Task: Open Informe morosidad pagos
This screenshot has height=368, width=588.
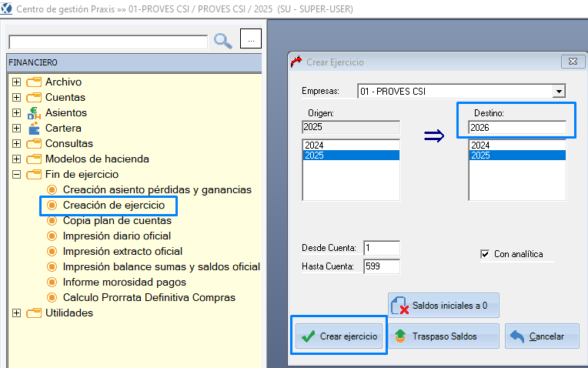Action: pos(125,282)
